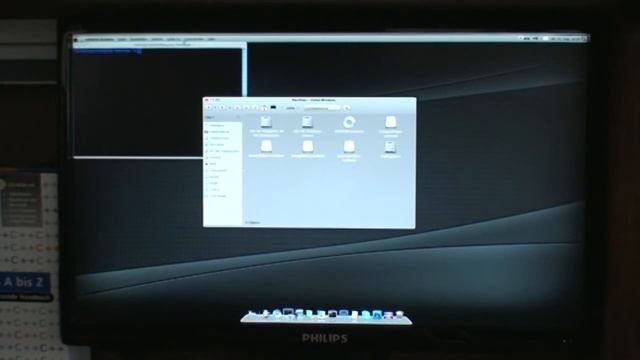Select the third volume icon in second row
Viewport: 640px width, 360px height.
[x=349, y=147]
